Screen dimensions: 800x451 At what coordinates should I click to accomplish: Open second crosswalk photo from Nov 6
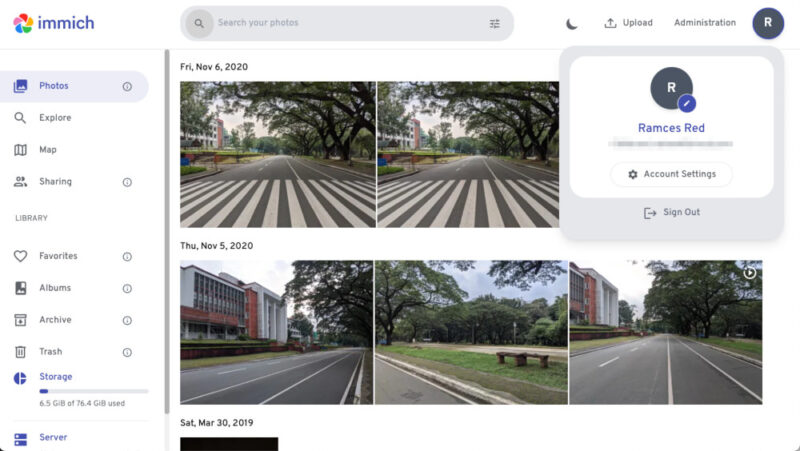click(x=468, y=155)
